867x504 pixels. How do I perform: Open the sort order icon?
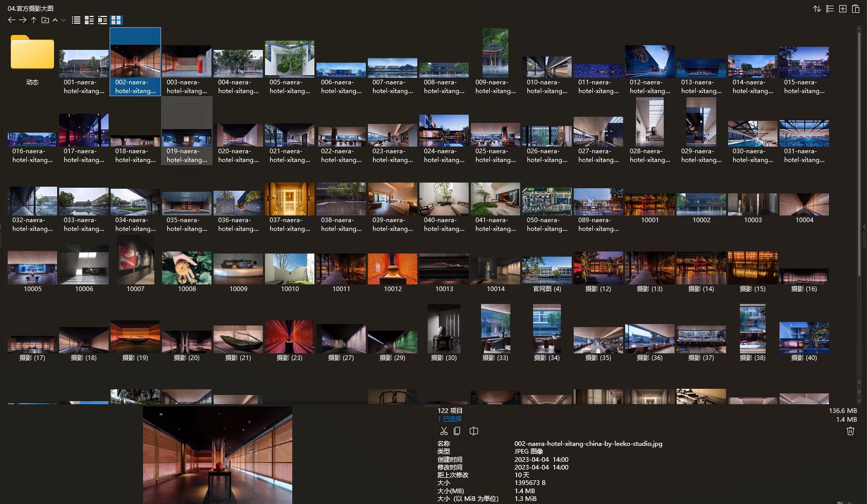point(817,9)
